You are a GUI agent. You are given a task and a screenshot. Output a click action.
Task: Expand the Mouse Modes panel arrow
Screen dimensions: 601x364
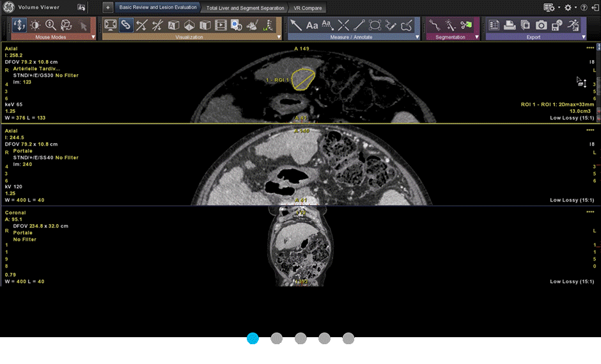(93, 37)
